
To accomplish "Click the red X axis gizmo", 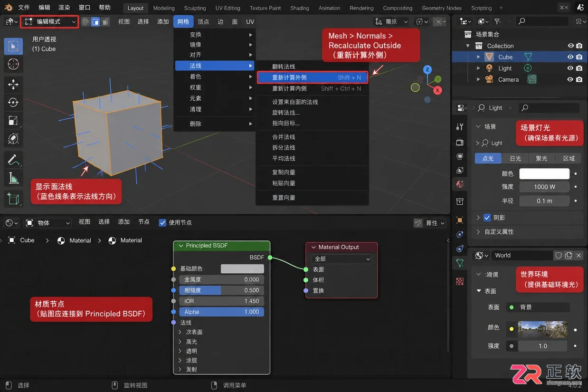I will click(x=438, y=90).
